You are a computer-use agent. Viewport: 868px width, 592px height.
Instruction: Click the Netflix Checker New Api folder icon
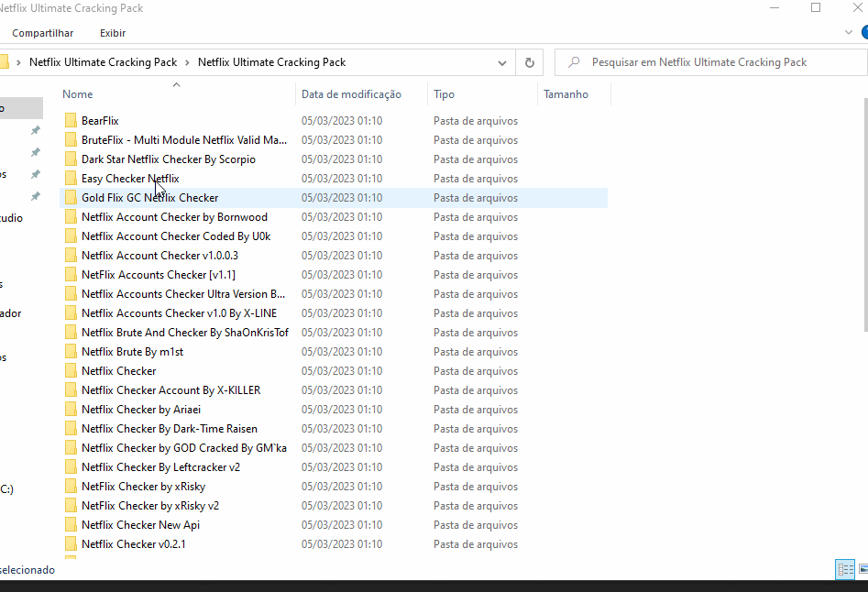pos(71,524)
